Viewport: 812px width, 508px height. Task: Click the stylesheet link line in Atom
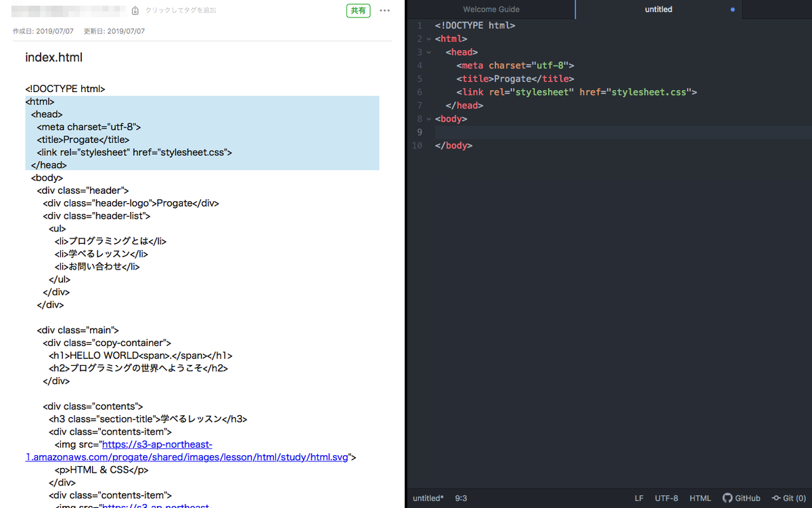pos(577,92)
